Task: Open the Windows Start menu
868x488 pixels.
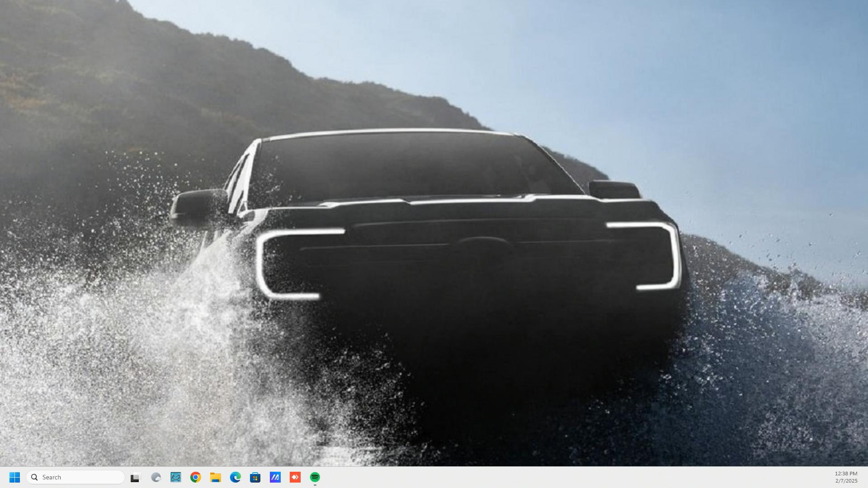Action: (14, 477)
